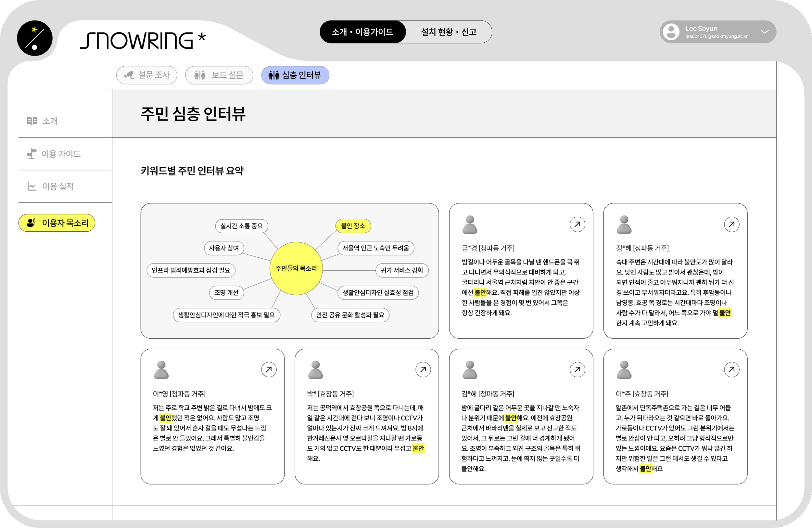Viewport: 812px width, 528px height.
Task: Select the 조명 개선 keyword node
Action: 226,292
